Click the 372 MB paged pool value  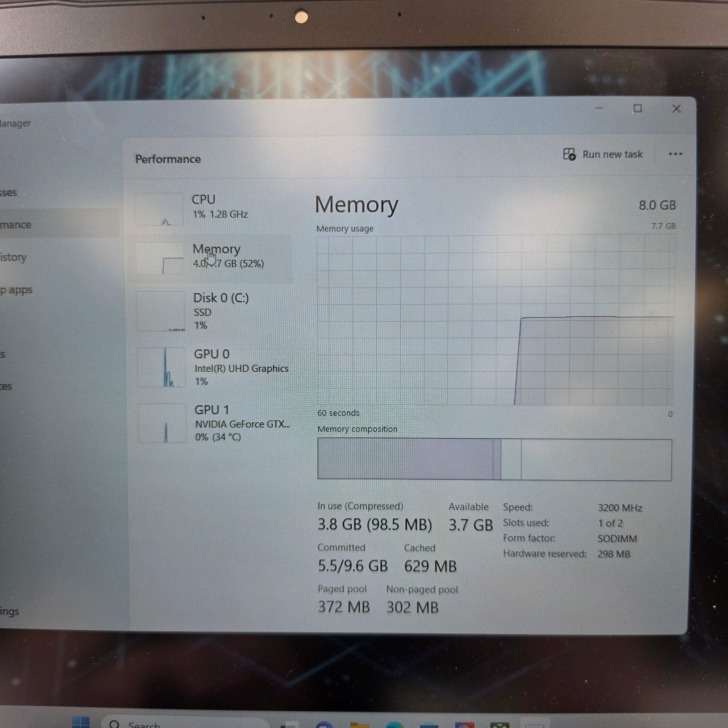coord(344,607)
